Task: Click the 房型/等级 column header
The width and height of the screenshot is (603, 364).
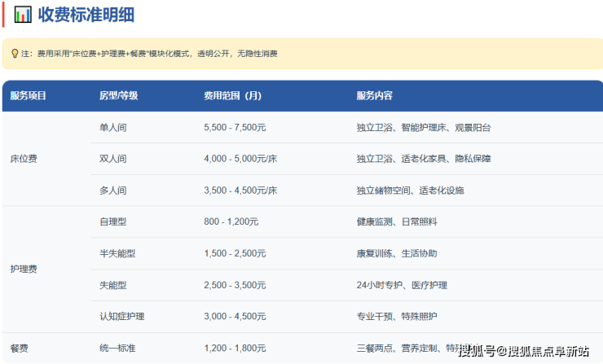Action: 118,95
